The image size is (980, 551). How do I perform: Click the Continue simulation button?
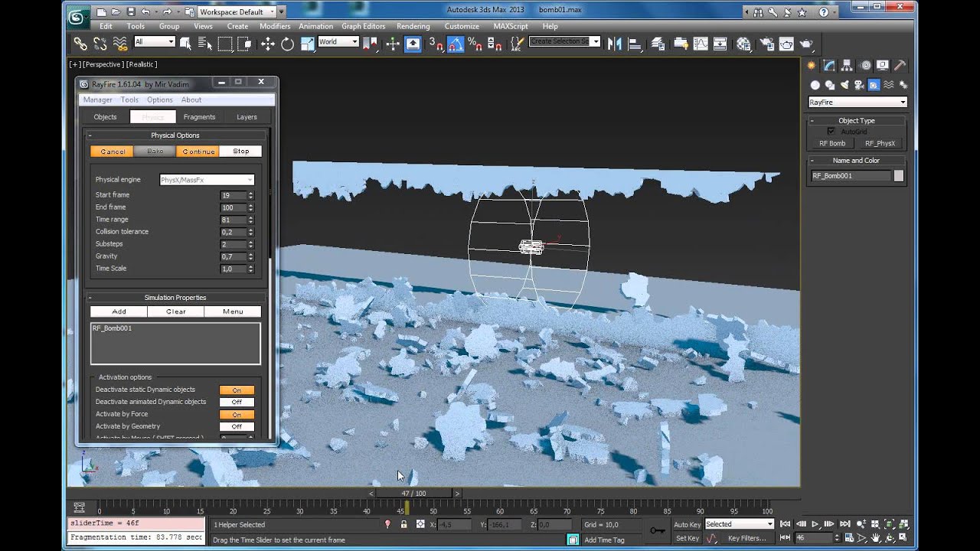click(198, 152)
